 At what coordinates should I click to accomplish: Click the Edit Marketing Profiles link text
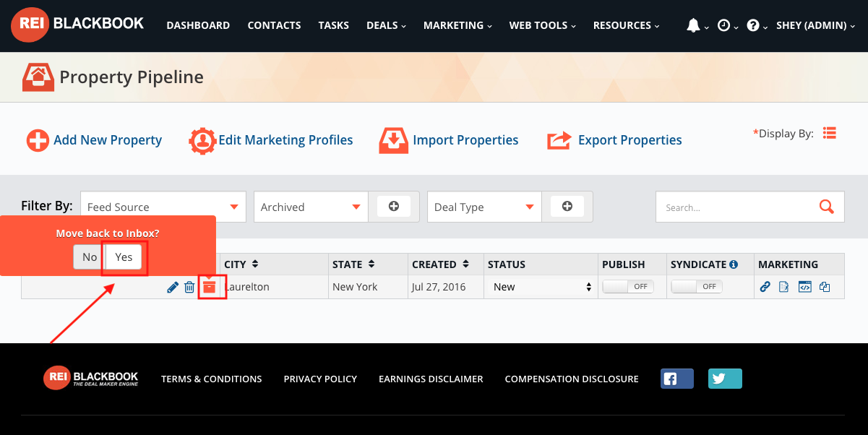coord(285,140)
